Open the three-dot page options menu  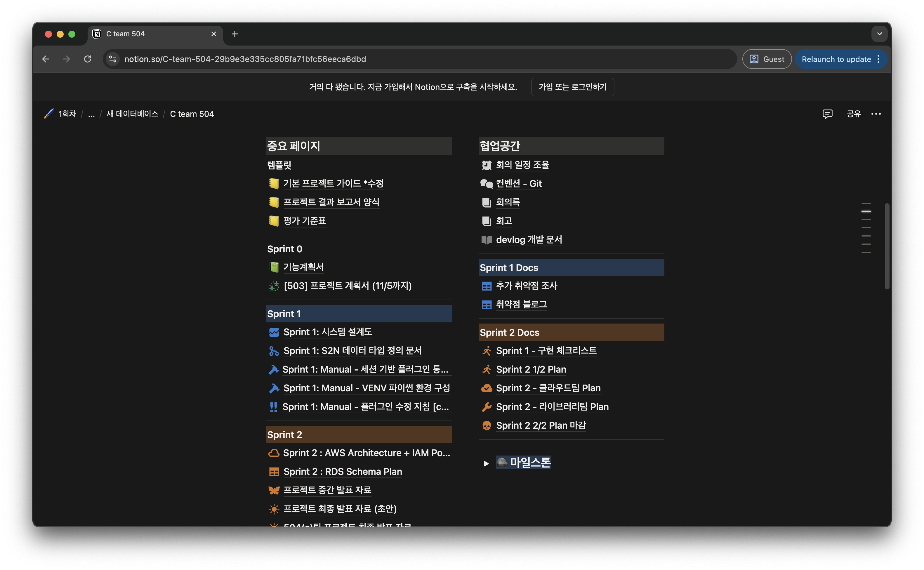(876, 114)
